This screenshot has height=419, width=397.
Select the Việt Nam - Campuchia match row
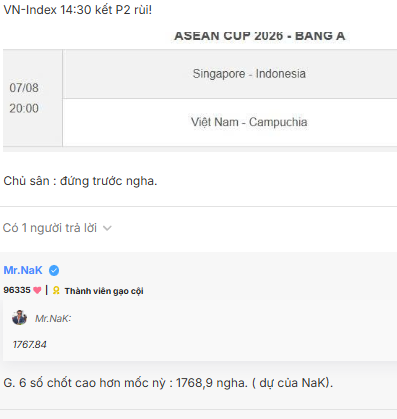coord(230,122)
